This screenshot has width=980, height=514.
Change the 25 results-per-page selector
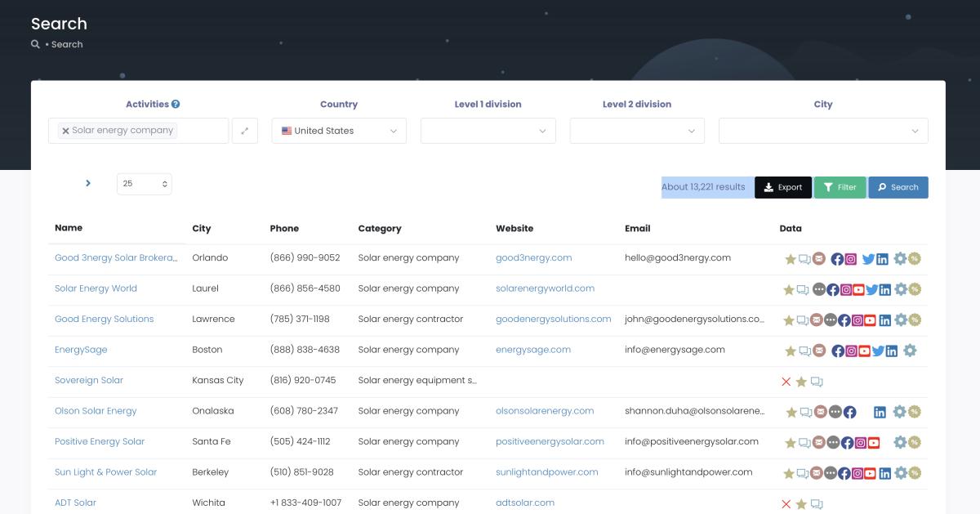click(x=145, y=184)
